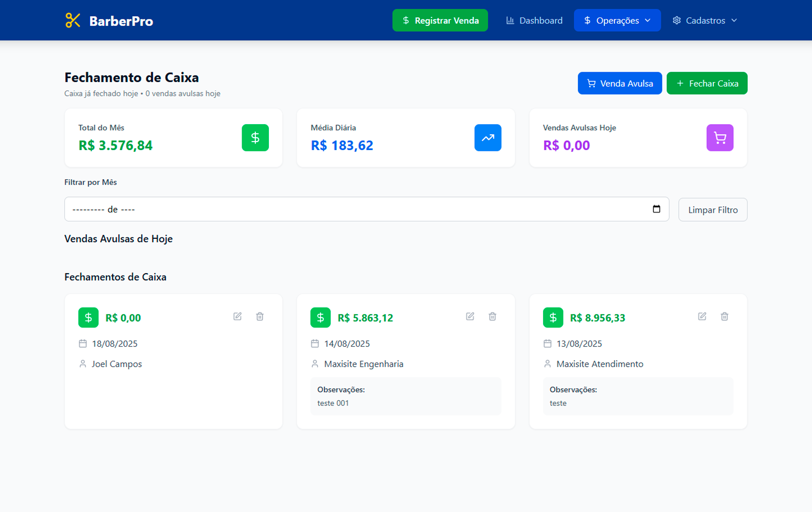Clear the filter with Limpar Filtro
This screenshot has width=812, height=512.
[x=712, y=210]
